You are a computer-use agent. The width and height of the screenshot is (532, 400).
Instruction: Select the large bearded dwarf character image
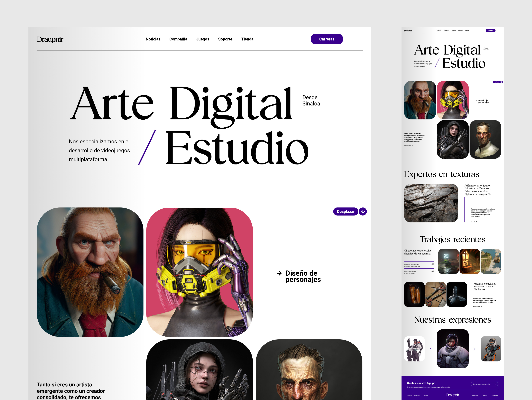(x=90, y=272)
